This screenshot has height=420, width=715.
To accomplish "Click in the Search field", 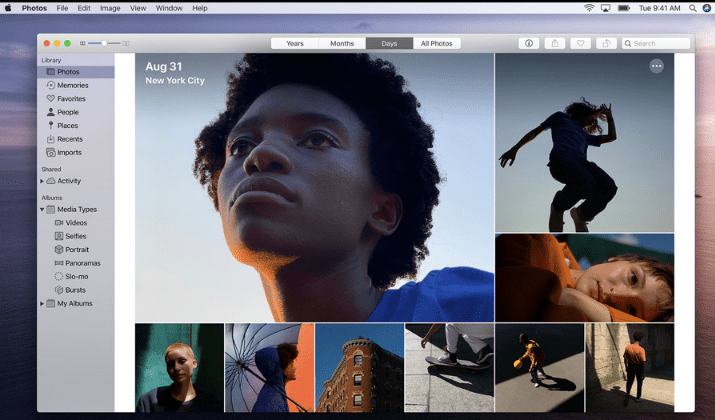I will pyautogui.click(x=658, y=43).
